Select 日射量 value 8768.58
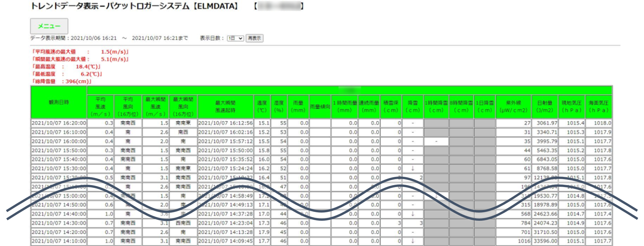644x246 pixels. pyautogui.click(x=545, y=169)
